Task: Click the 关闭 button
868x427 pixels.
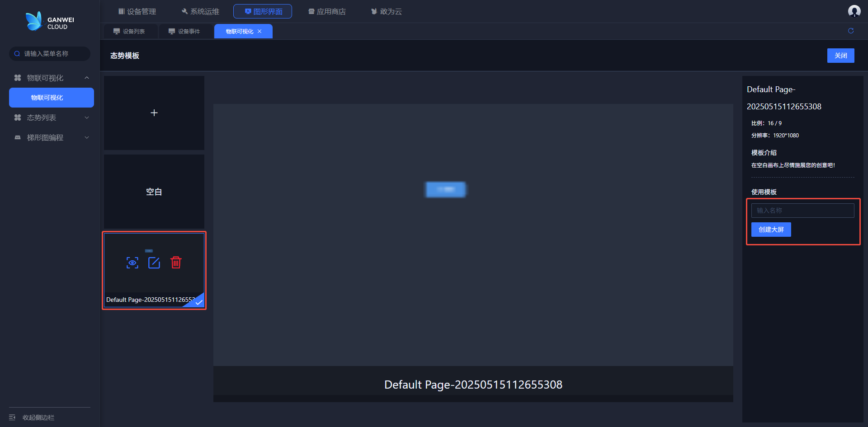Action: click(x=841, y=56)
